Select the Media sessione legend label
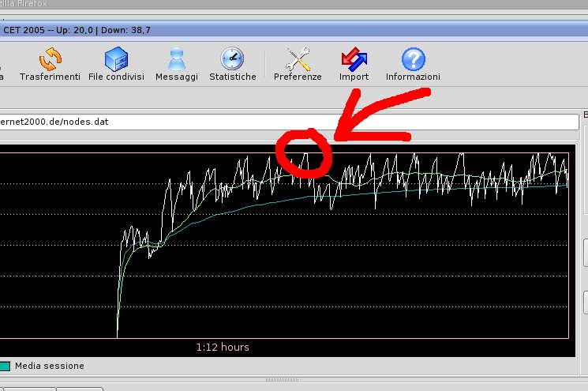This screenshot has width=588, height=391. (49, 367)
